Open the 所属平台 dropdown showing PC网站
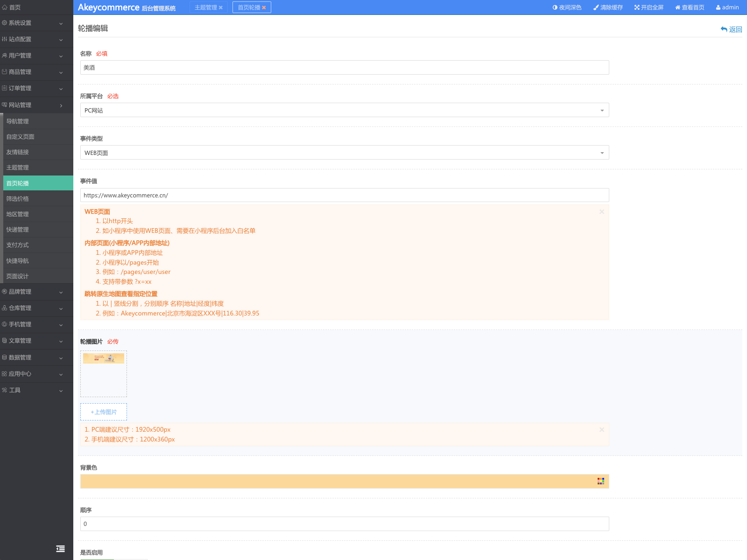Viewport: 747px width, 560px height. pos(345,110)
